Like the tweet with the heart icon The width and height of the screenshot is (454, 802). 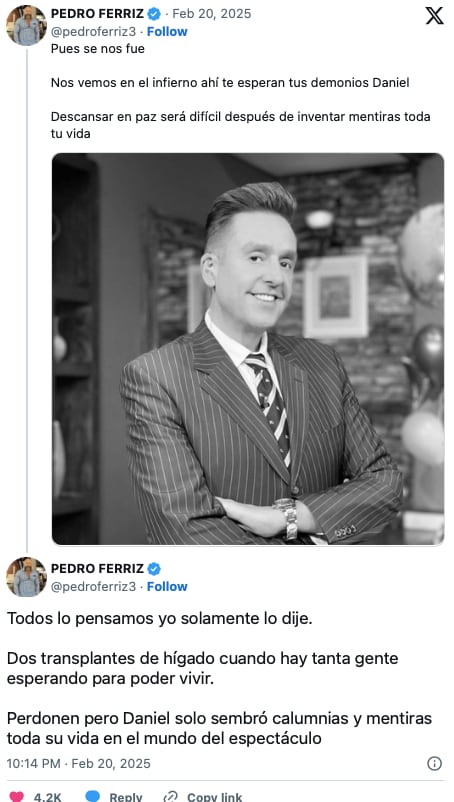tap(16, 796)
